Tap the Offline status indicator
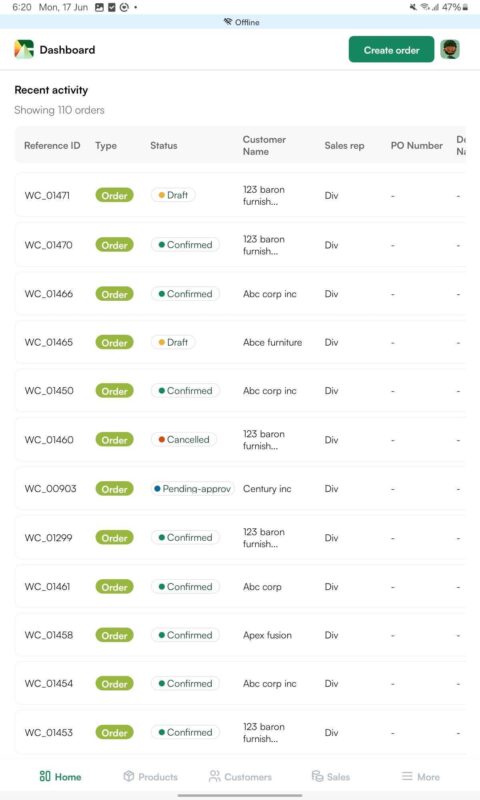The width and height of the screenshot is (480, 800). [x=241, y=22]
